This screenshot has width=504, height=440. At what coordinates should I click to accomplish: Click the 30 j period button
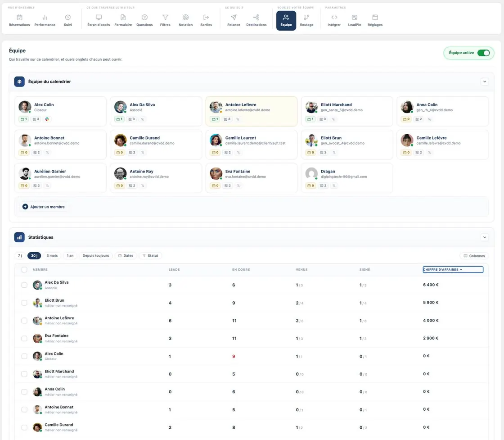pyautogui.click(x=34, y=256)
